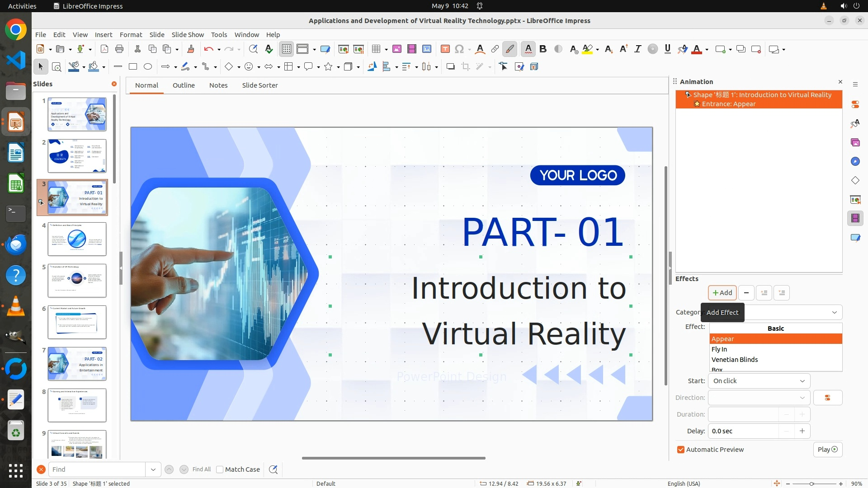This screenshot has width=868, height=488.
Task: Select the Rectangle drawing tool
Action: (x=133, y=67)
